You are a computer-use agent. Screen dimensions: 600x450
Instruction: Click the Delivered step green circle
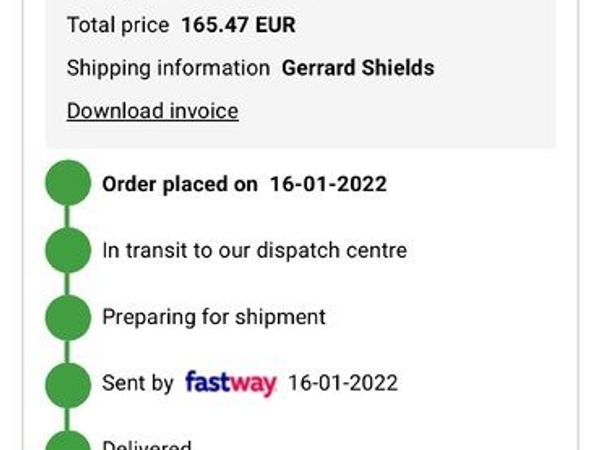point(68,441)
